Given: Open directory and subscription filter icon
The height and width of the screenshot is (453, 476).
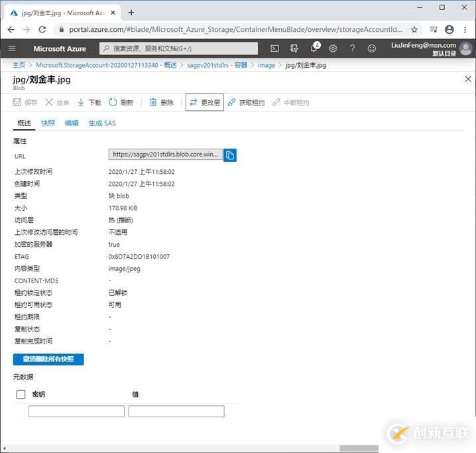Looking at the screenshot, I should [x=294, y=48].
